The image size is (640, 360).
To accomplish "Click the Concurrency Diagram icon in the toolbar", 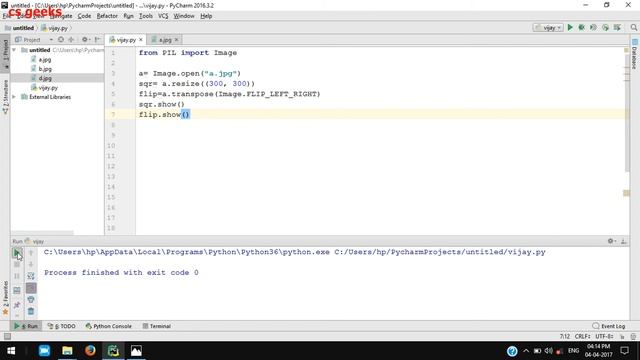I will (x=617, y=27).
